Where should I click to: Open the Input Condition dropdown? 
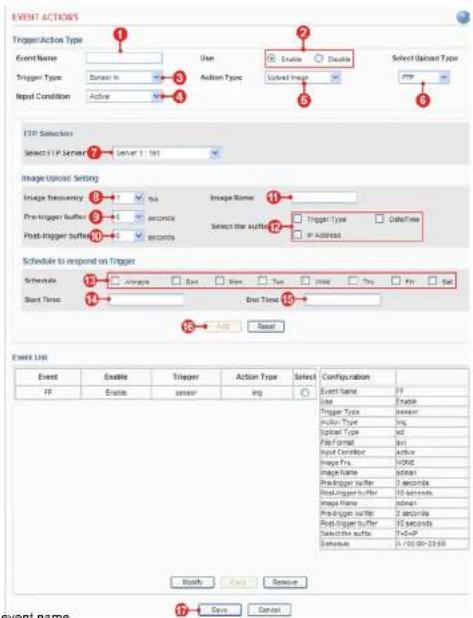point(123,96)
